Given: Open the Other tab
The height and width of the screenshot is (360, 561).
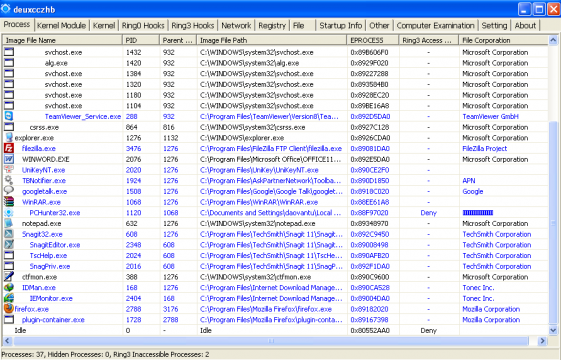Looking at the screenshot, I should coord(379,26).
